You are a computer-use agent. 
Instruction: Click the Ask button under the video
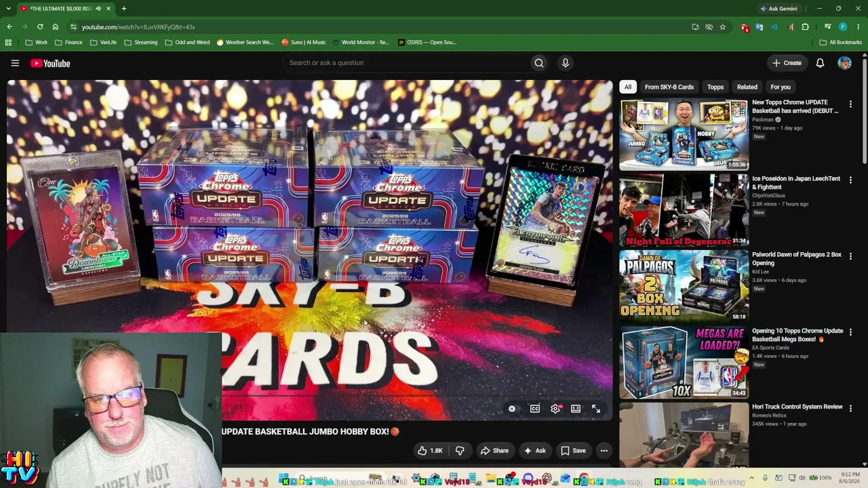point(534,451)
